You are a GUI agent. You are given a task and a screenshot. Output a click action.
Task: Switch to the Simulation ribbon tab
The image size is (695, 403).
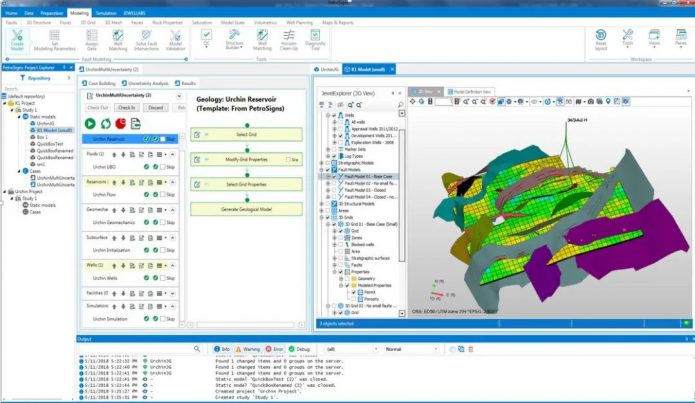click(105, 13)
